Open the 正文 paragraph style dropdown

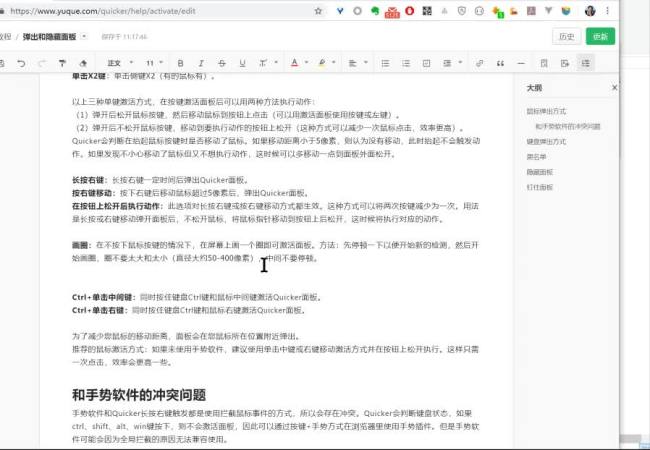pyautogui.click(x=120, y=63)
